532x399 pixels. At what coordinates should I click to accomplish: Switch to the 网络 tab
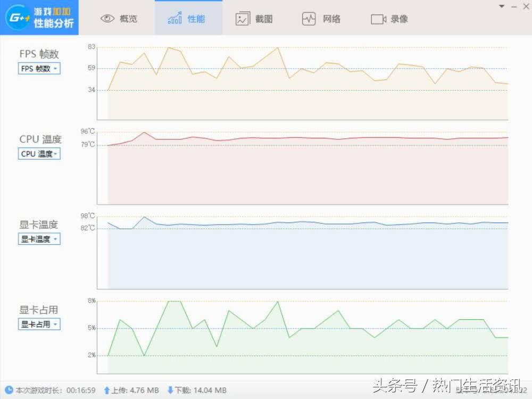[321, 18]
